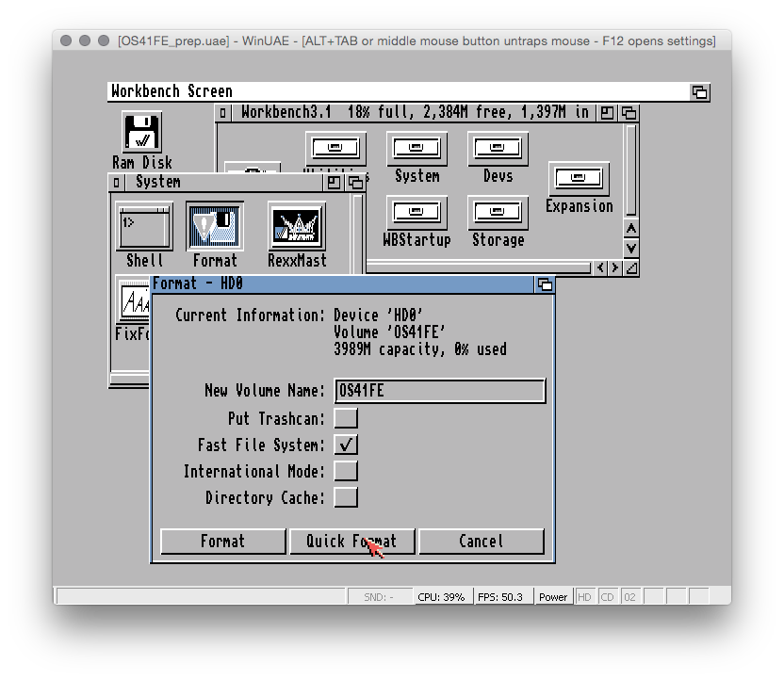Image resolution: width=784 pixels, height=680 pixels.
Task: Click the Quick Format button
Action: tap(352, 542)
